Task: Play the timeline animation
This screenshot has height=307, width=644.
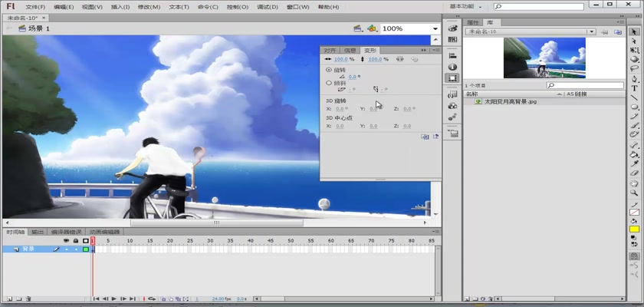Action: click(114, 299)
